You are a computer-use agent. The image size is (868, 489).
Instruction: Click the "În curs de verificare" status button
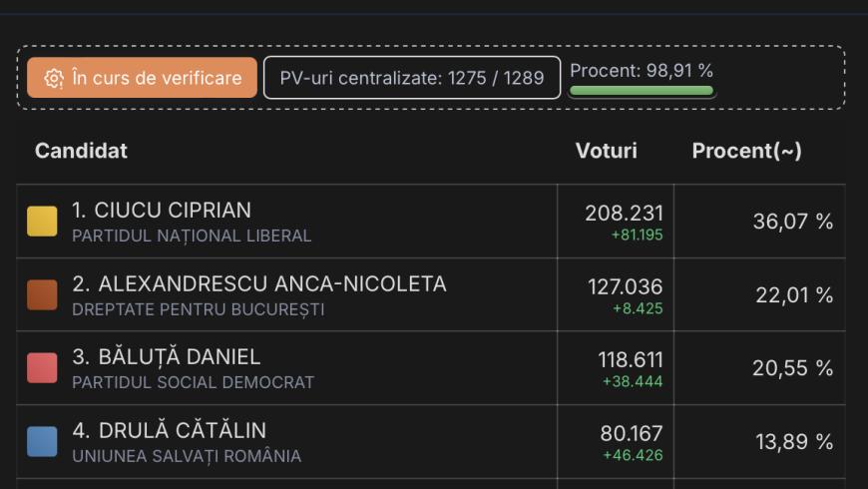tap(142, 78)
